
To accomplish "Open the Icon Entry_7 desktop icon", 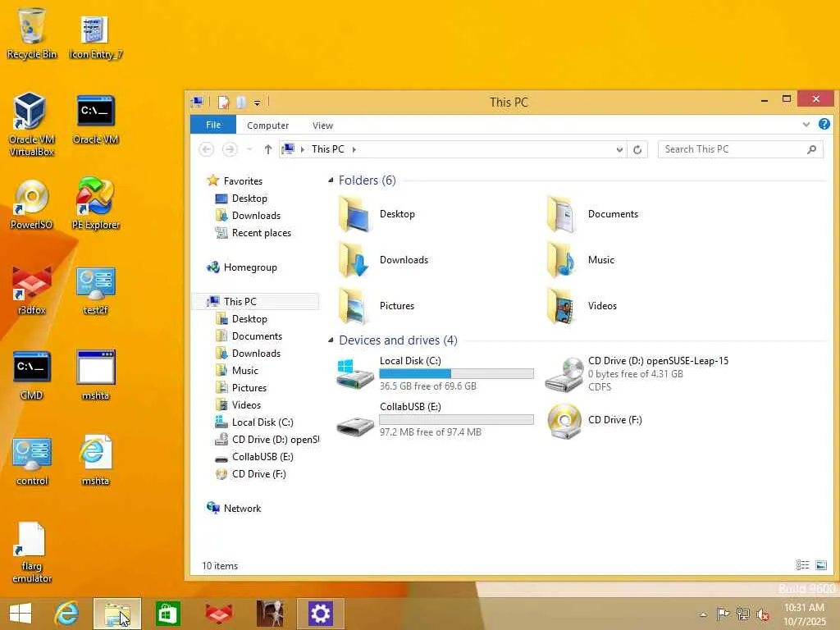I will tap(95, 36).
